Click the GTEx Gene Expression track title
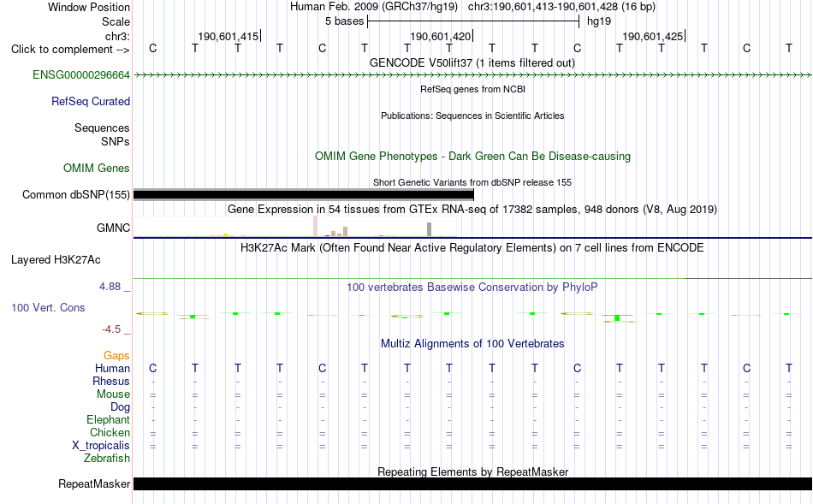Image resolution: width=813 pixels, height=504 pixels. click(472, 210)
